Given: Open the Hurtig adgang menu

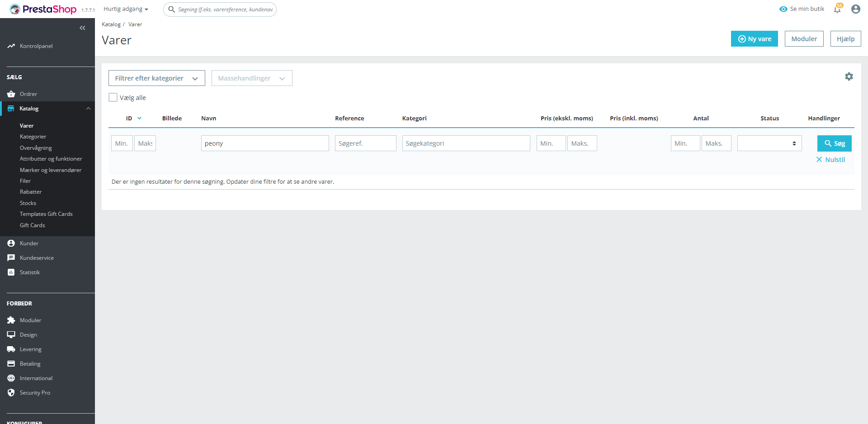Looking at the screenshot, I should click(x=126, y=9).
